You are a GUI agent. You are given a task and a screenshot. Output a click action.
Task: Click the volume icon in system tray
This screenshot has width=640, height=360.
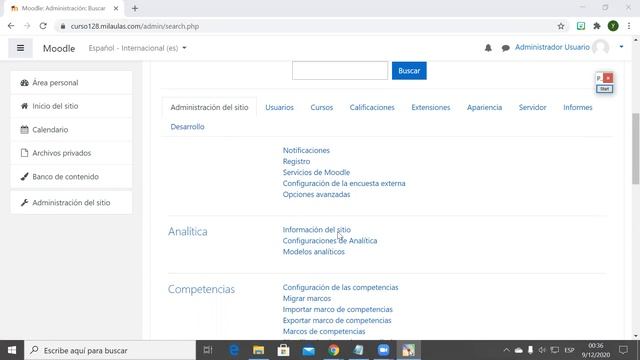[542, 350]
